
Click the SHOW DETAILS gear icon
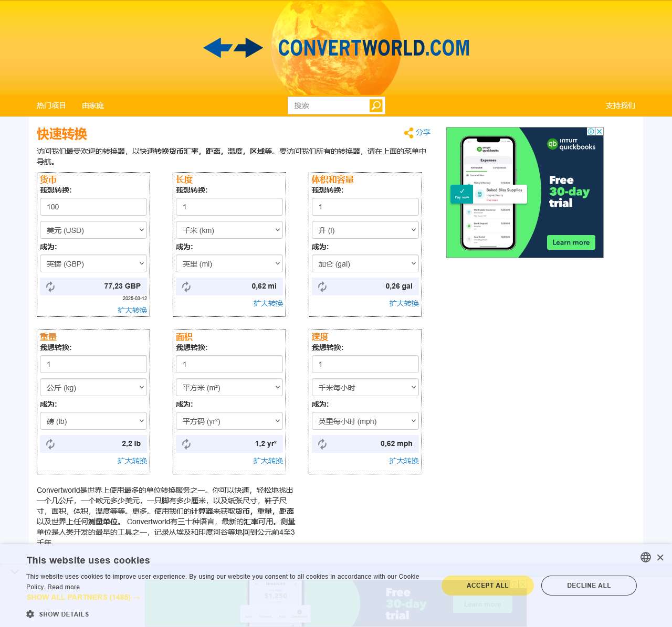coord(30,614)
